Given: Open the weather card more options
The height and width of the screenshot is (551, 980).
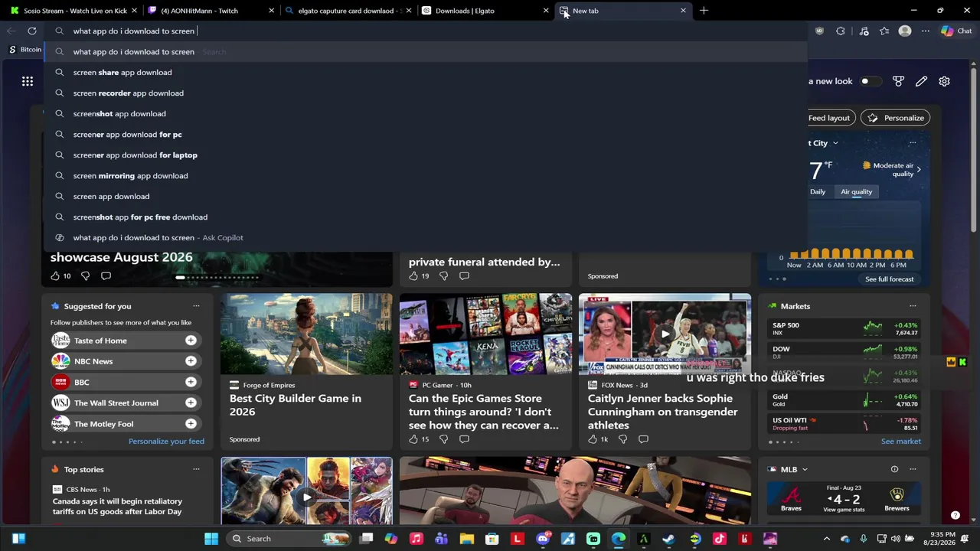Looking at the screenshot, I should click(x=912, y=143).
